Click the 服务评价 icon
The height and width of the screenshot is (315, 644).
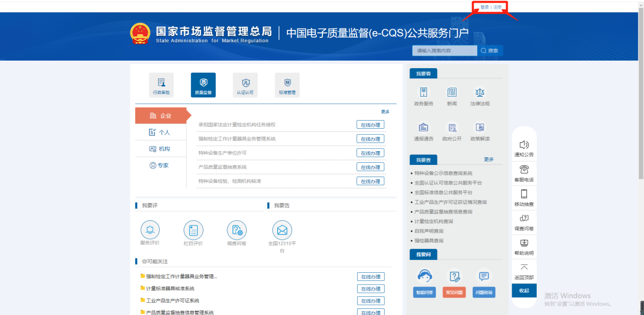click(x=150, y=231)
